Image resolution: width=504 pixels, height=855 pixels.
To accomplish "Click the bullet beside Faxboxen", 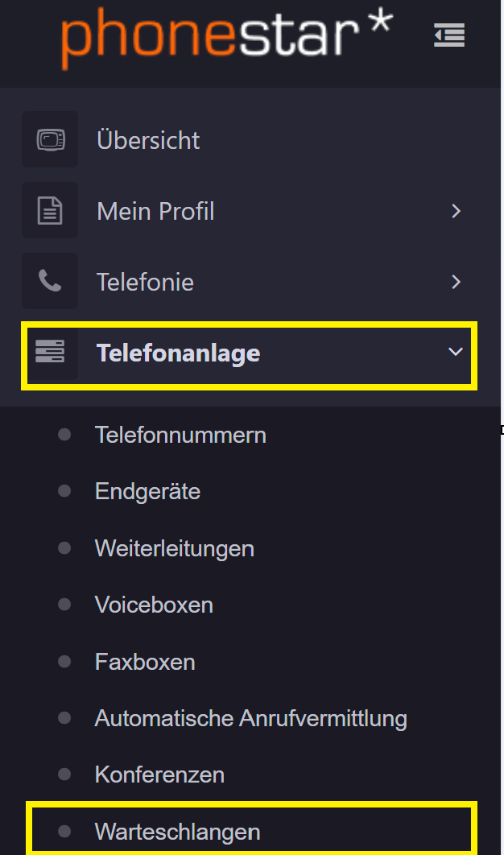I will 64,662.
